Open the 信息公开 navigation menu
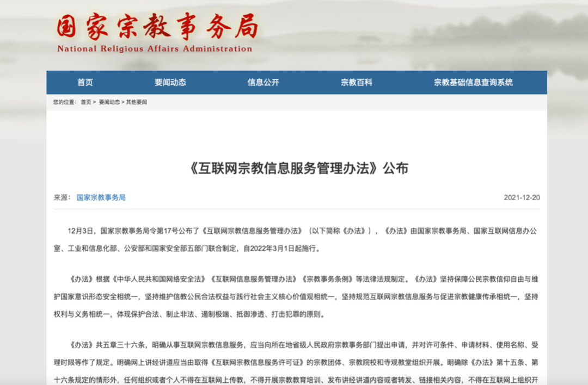Image resolution: width=588 pixels, height=385 pixels. tap(263, 83)
